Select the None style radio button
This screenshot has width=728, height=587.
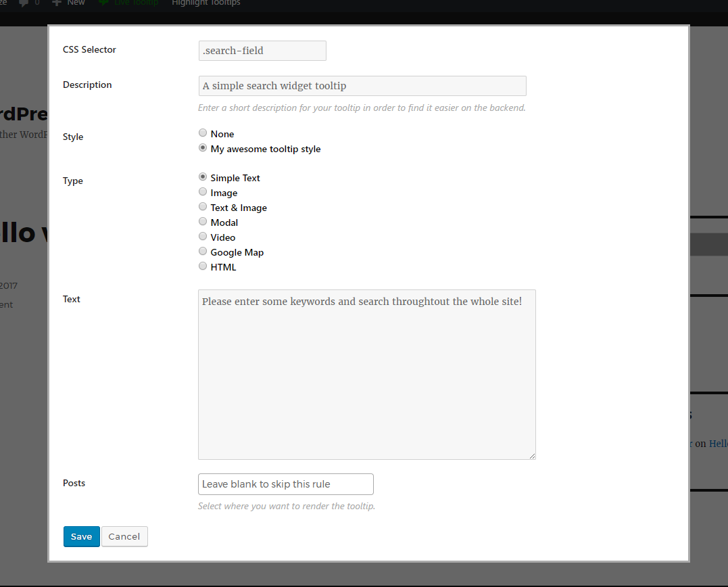203,133
